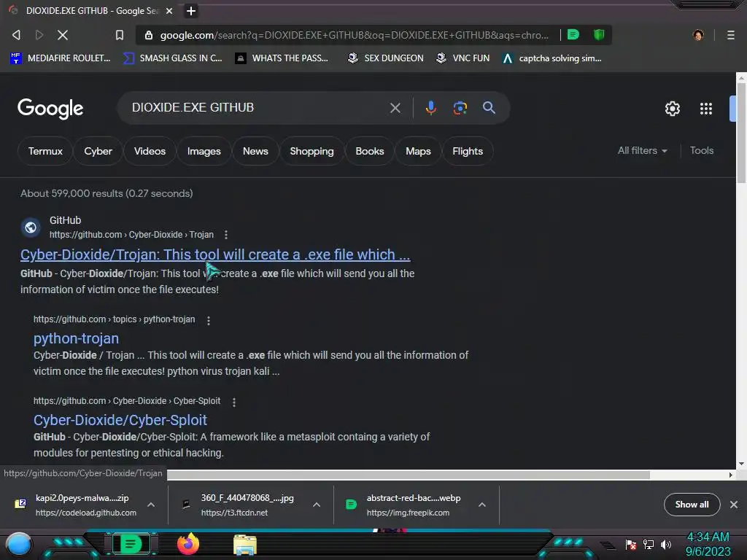Select the Termux filter chip
This screenshot has height=560, width=747.
pos(45,152)
